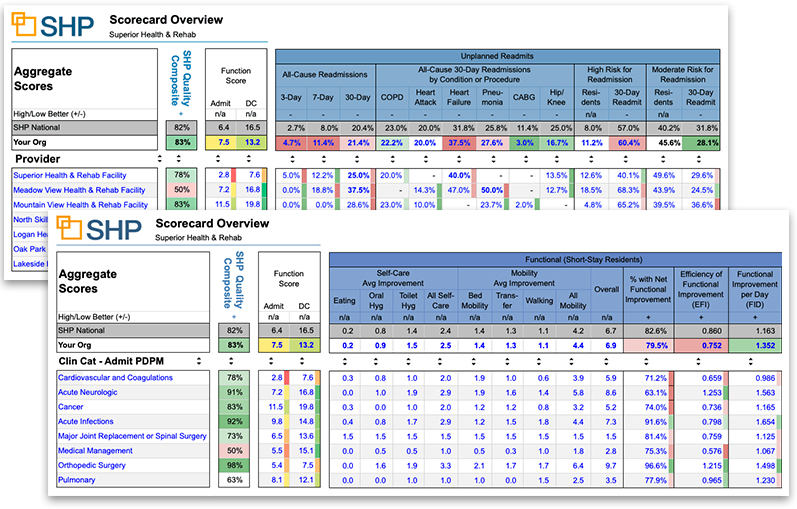Screen dimensions: 797x509
Task: Sort the All-Cause 30-Day readmissions column
Action: pos(357,159)
